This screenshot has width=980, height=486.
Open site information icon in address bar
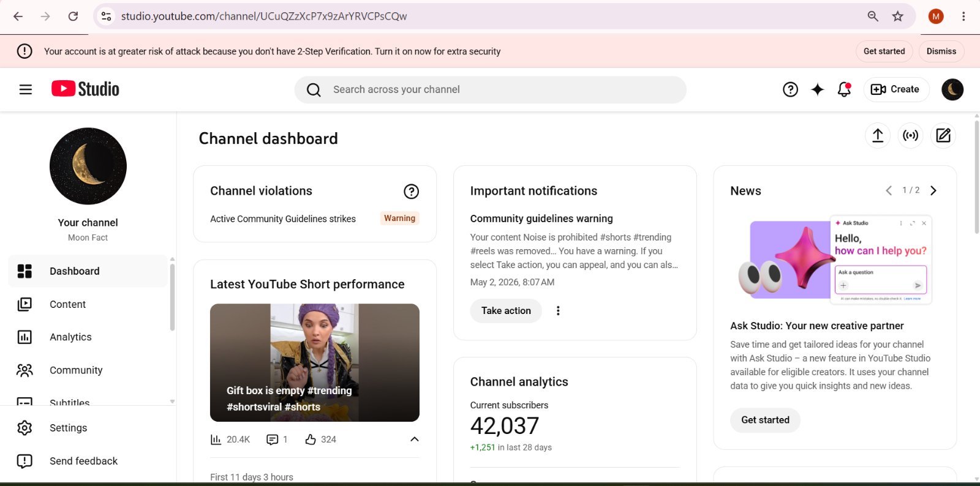tap(106, 17)
